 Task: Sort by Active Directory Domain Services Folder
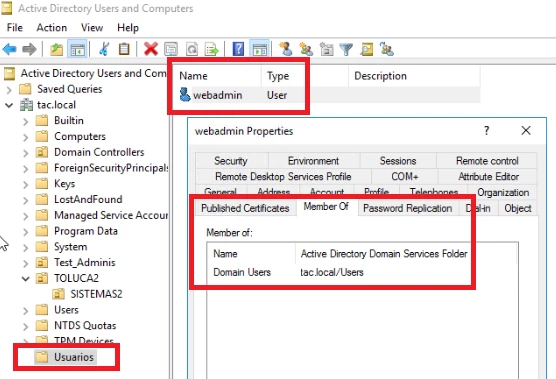[384, 254]
